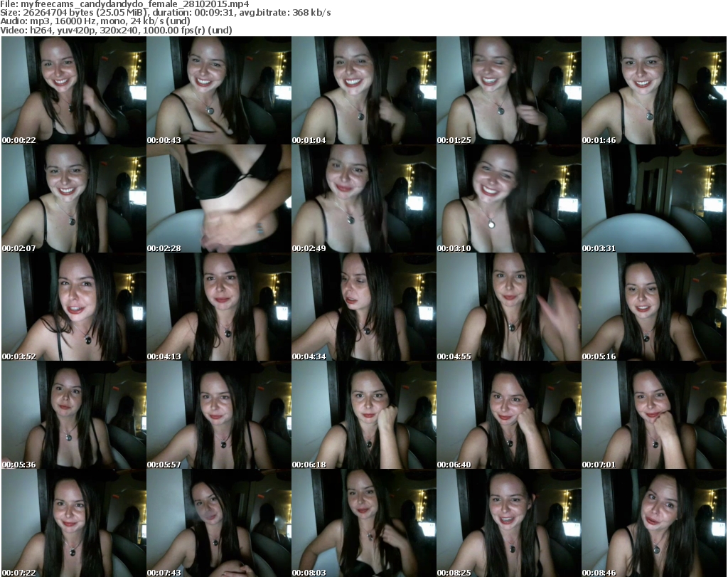Open the frame stamped 00:06:18

point(363,415)
